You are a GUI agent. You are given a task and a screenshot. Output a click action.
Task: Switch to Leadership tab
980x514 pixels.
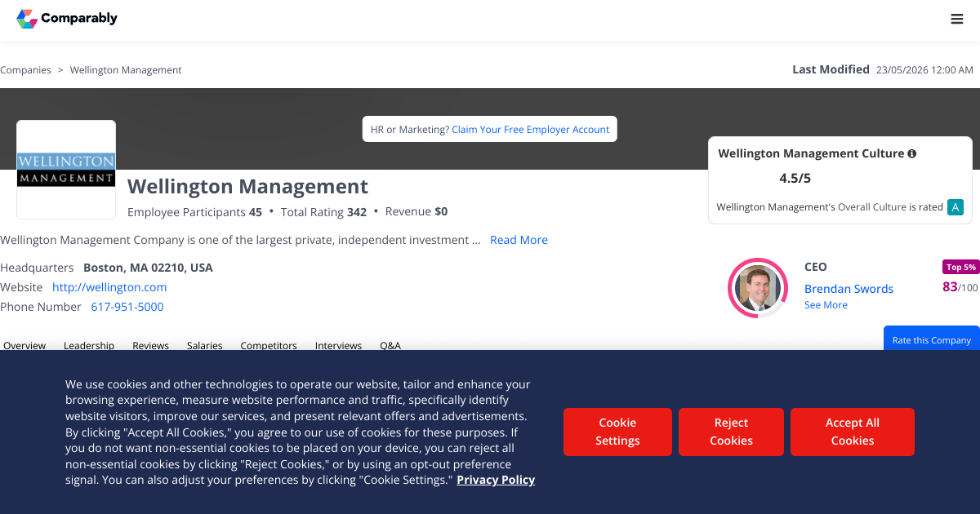pos(89,345)
